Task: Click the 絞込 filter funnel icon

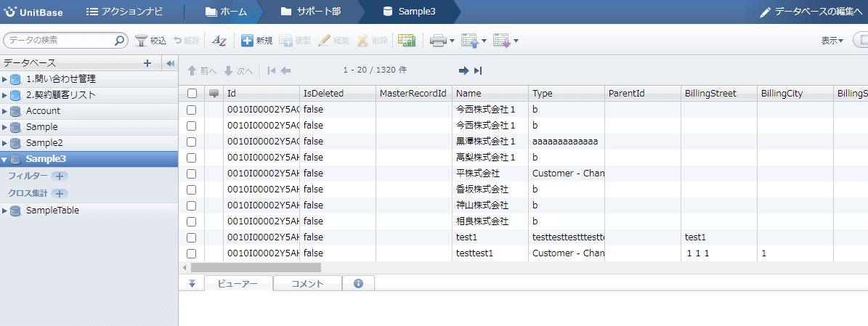Action: coord(142,41)
